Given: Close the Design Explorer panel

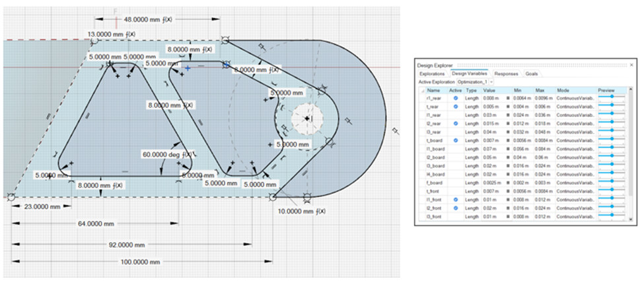Looking at the screenshot, I should click(631, 65).
